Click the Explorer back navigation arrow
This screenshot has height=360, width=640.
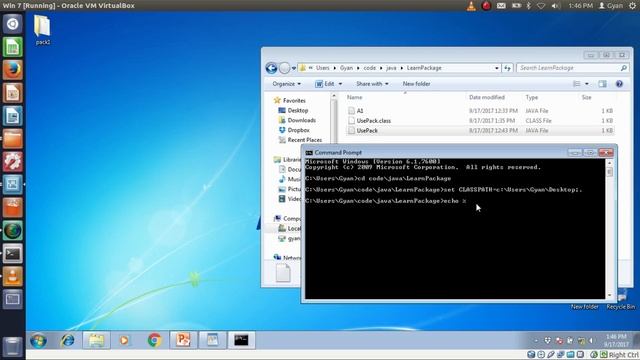(x=271, y=68)
